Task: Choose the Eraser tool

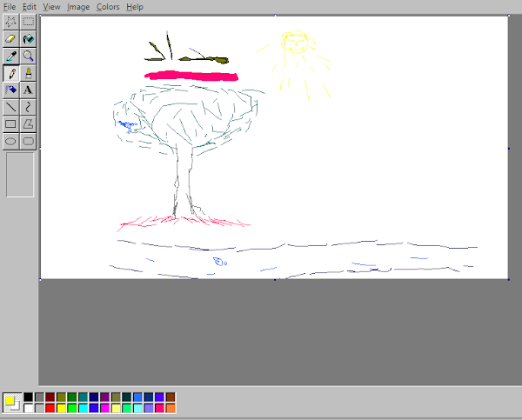Action: pos(10,39)
